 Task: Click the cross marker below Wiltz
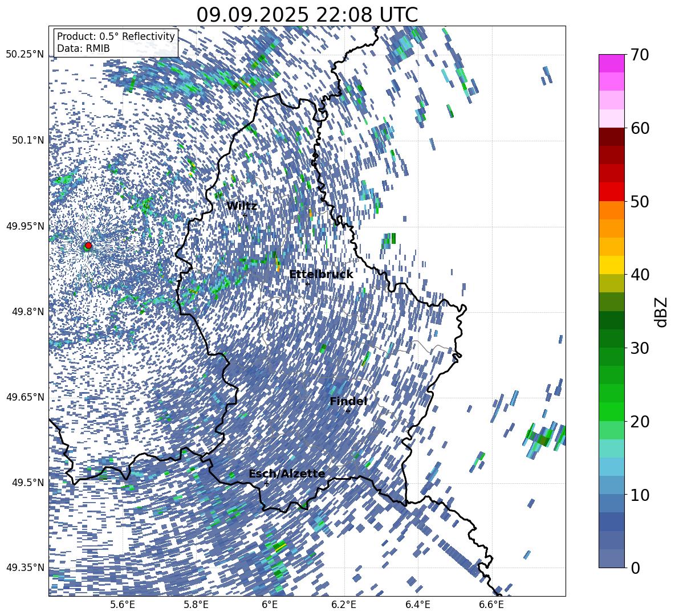click(245, 215)
